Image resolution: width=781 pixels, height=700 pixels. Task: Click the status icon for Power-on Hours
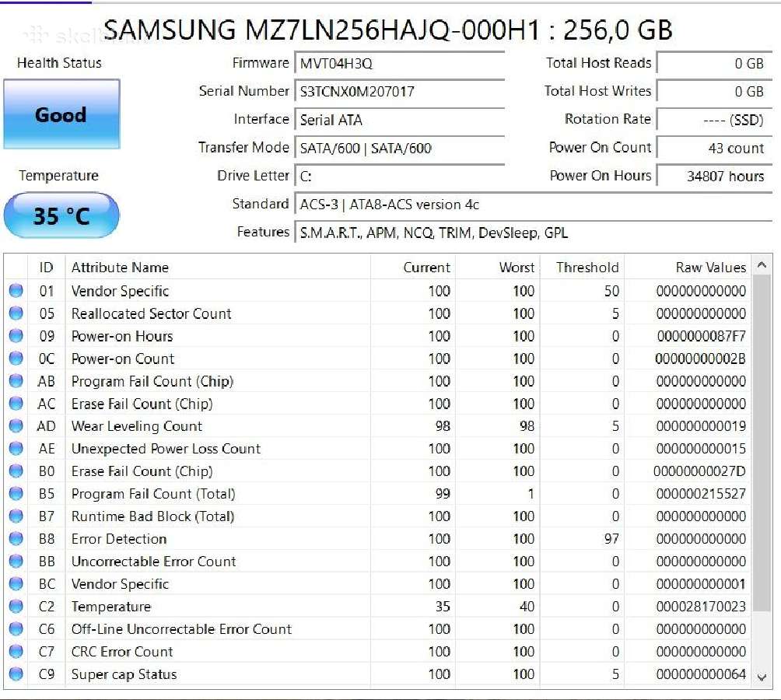16,336
